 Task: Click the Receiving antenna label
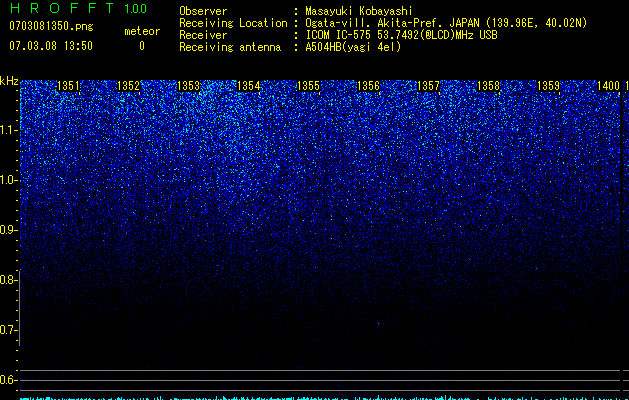pos(230,47)
